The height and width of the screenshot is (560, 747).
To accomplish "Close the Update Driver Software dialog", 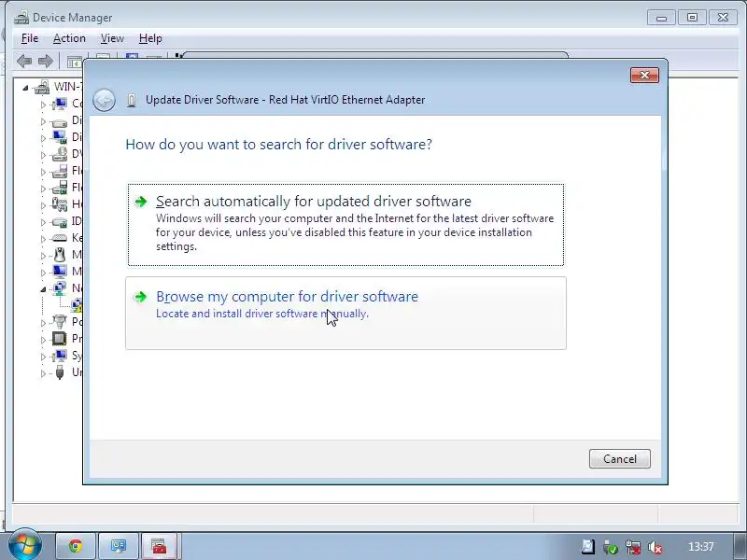I will [644, 75].
